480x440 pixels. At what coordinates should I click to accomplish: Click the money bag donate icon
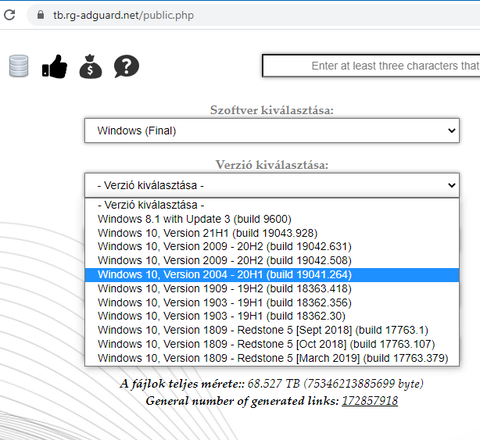tap(91, 66)
